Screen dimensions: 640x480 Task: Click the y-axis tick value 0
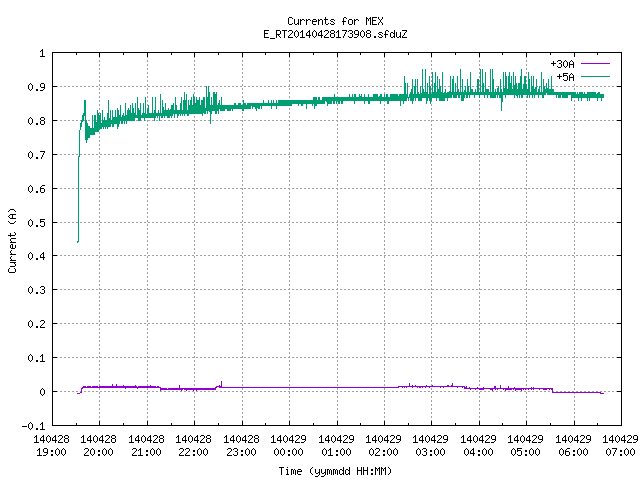tap(42, 392)
